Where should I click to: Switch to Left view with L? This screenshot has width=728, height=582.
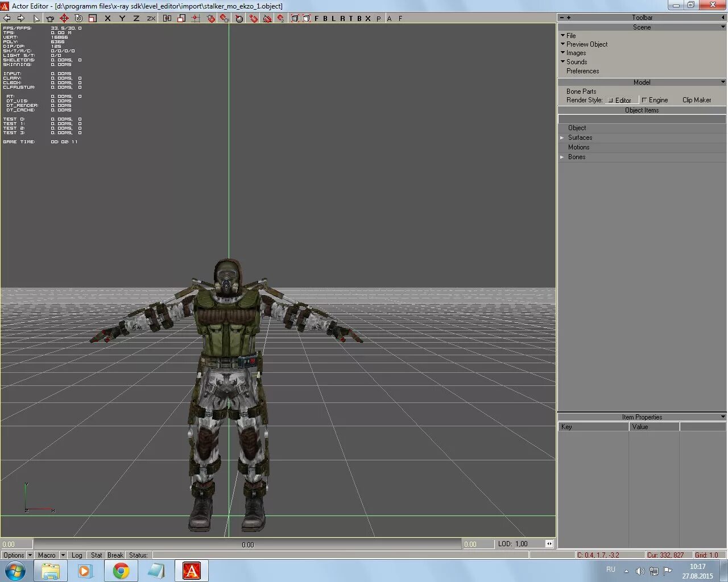(334, 18)
